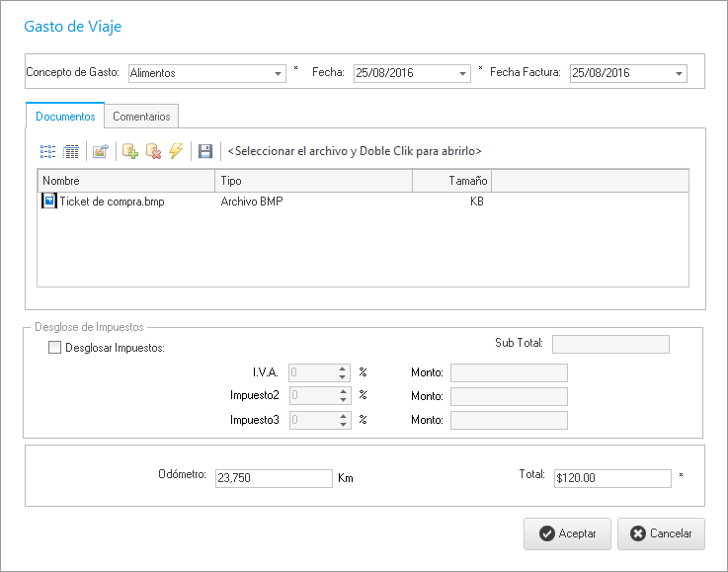Click the lightning bolt toolbar icon
The image size is (728, 572).
click(176, 151)
